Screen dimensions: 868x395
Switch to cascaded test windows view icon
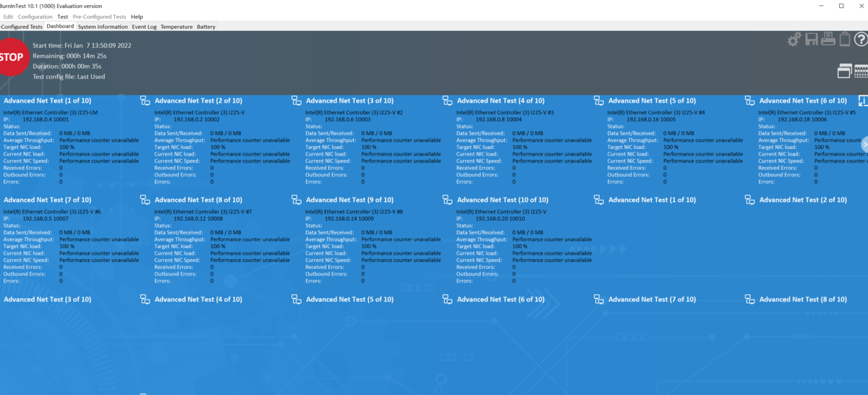[845, 71]
